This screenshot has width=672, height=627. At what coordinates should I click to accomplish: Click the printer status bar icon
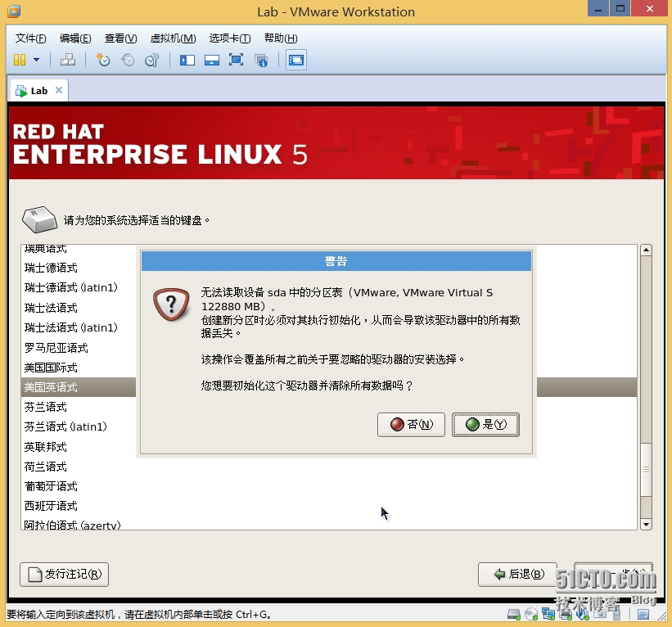(x=566, y=615)
